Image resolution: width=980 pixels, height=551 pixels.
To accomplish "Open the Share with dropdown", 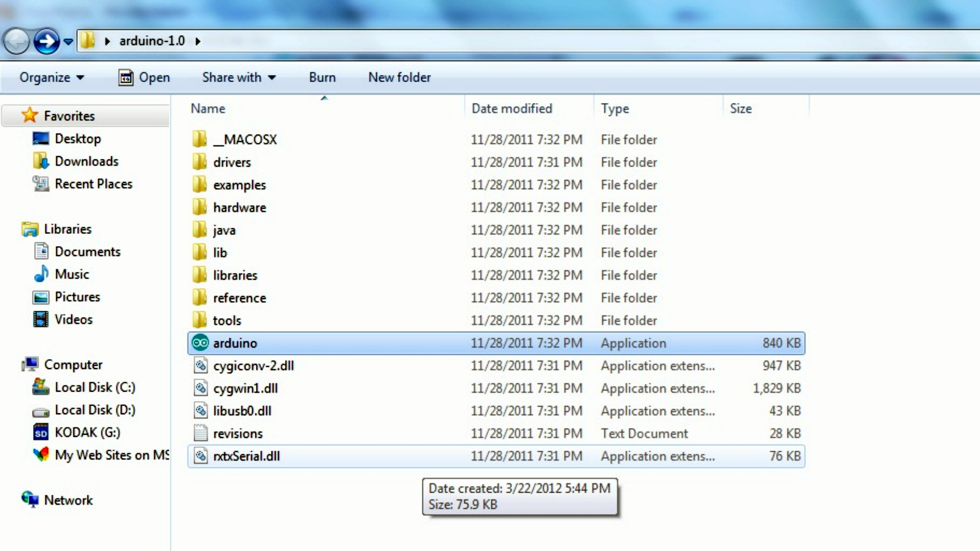I will tap(239, 77).
